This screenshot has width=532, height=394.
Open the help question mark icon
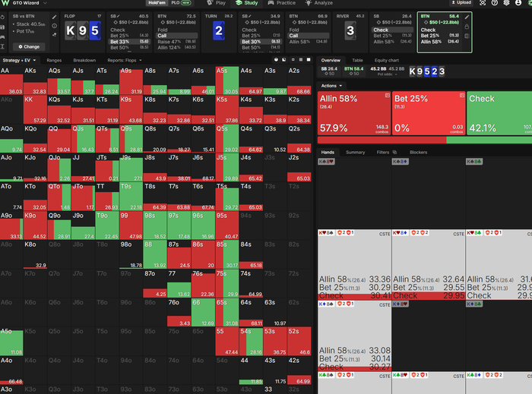coord(495,3)
